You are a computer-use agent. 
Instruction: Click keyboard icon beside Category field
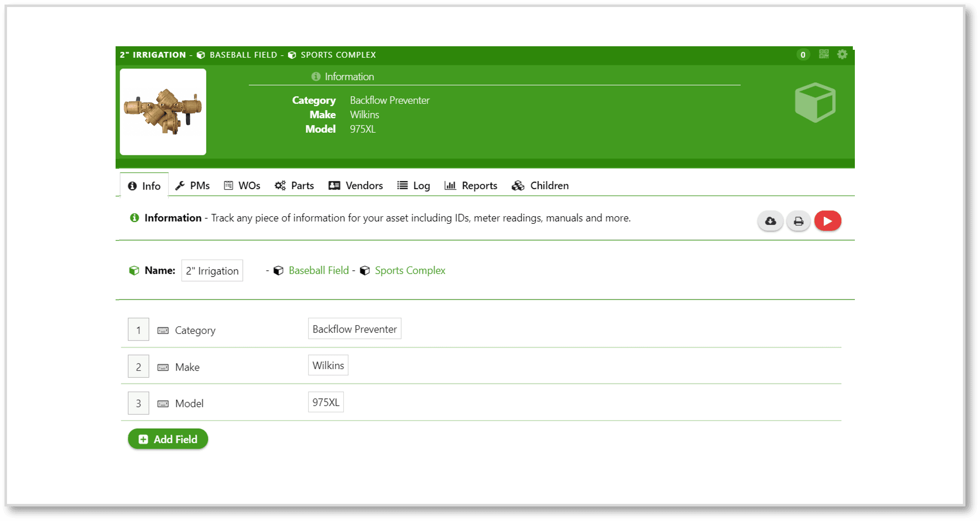tap(163, 330)
